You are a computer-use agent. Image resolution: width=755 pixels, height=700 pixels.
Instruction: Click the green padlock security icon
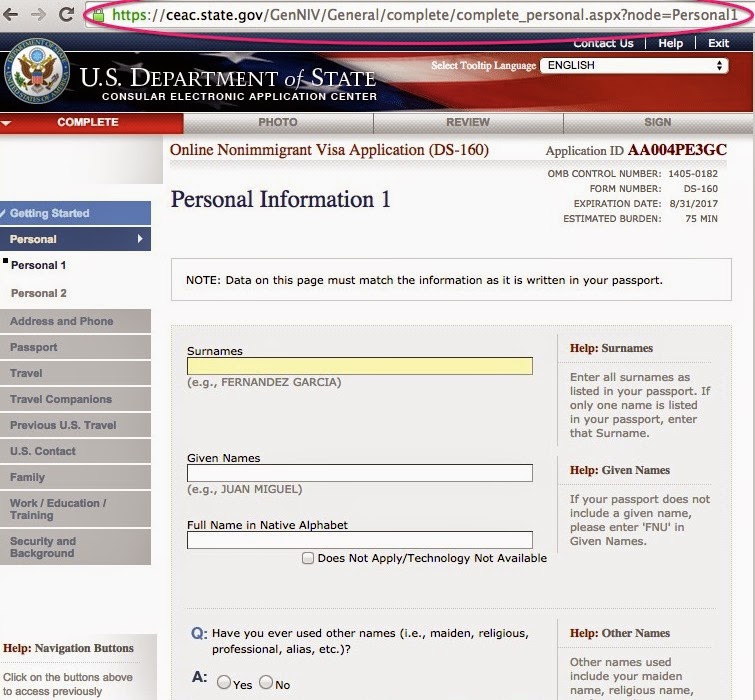point(98,15)
